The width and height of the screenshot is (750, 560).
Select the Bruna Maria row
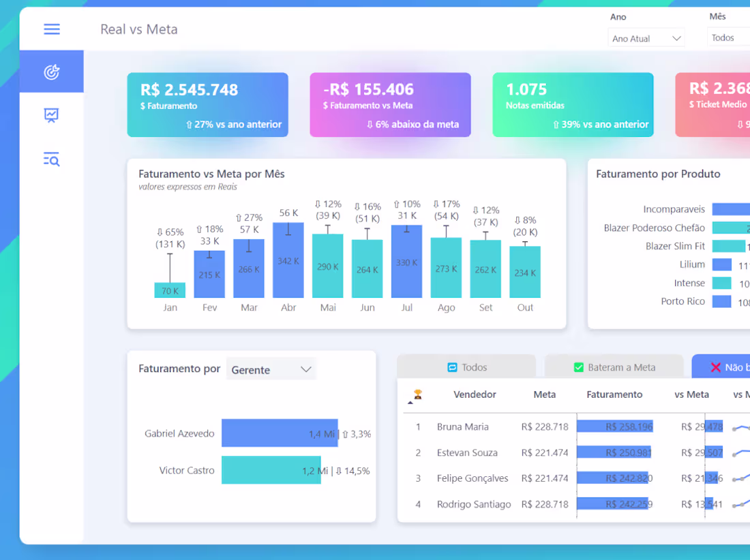pyautogui.click(x=576, y=426)
